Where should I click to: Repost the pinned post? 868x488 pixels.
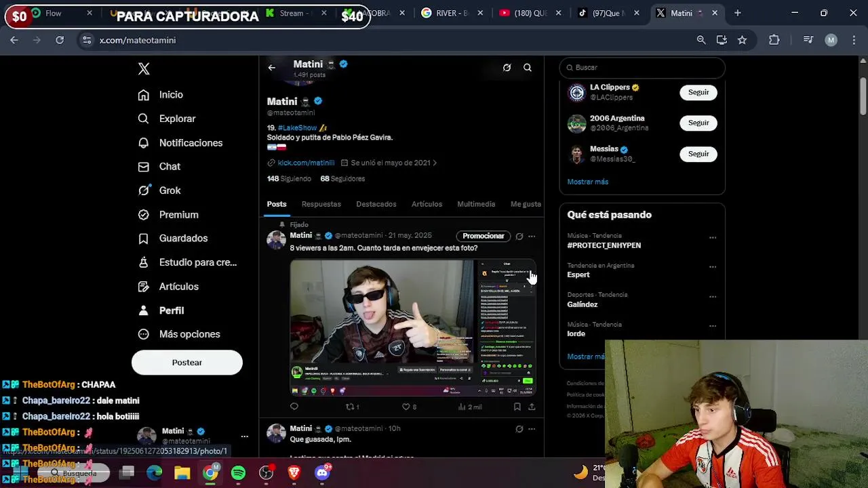(353, 407)
